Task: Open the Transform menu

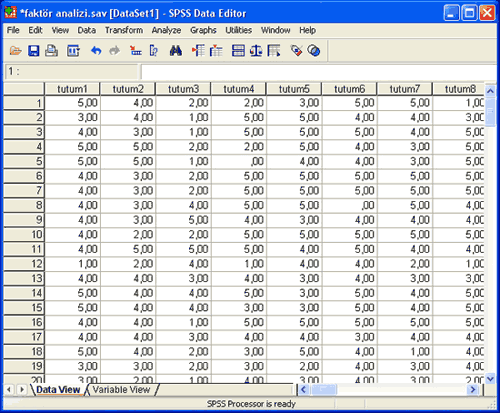Action: click(x=124, y=30)
